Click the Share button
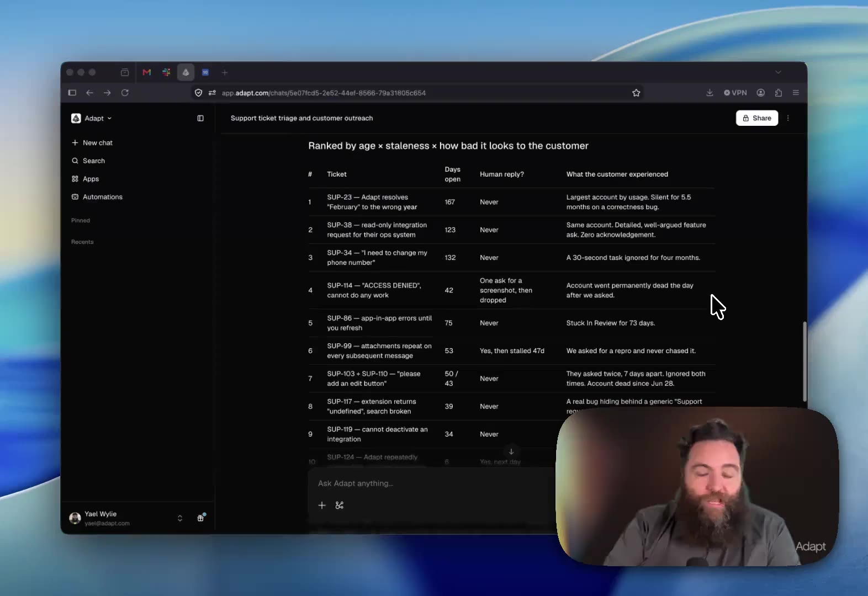Screen dimensions: 868x596 [x=757, y=118]
